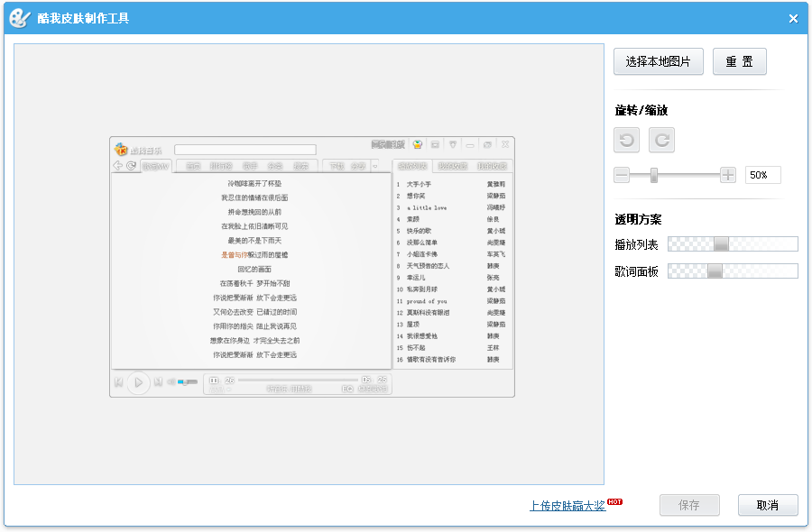The width and height of the screenshot is (812, 532).
Task: Open the 上传皮肤赢大奖 link
Action: [x=567, y=506]
